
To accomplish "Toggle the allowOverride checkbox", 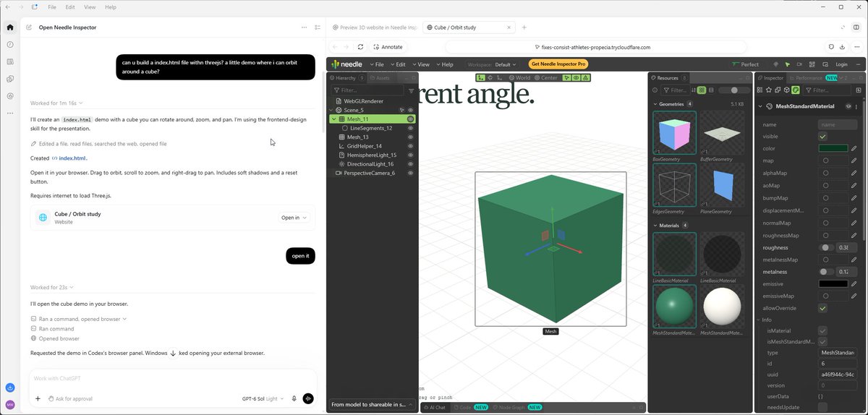I will click(822, 309).
